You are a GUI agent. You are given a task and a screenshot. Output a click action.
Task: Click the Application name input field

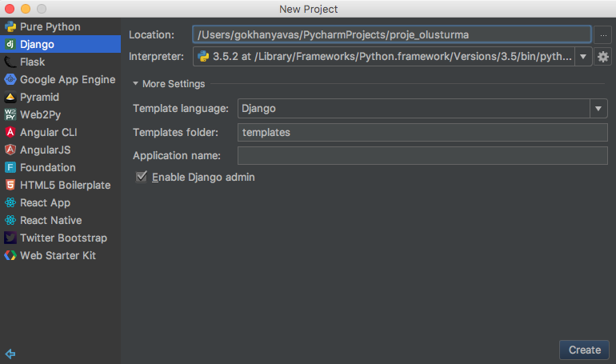click(422, 155)
